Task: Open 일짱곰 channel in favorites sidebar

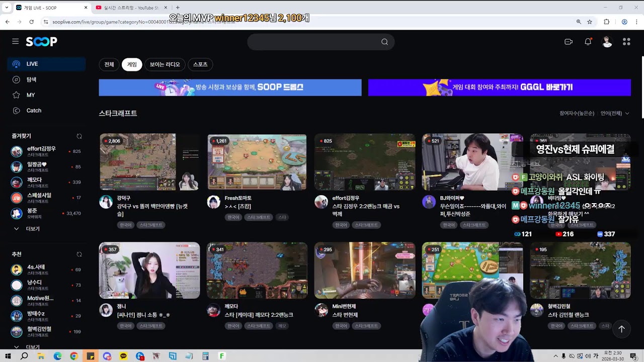Action: [46, 167]
